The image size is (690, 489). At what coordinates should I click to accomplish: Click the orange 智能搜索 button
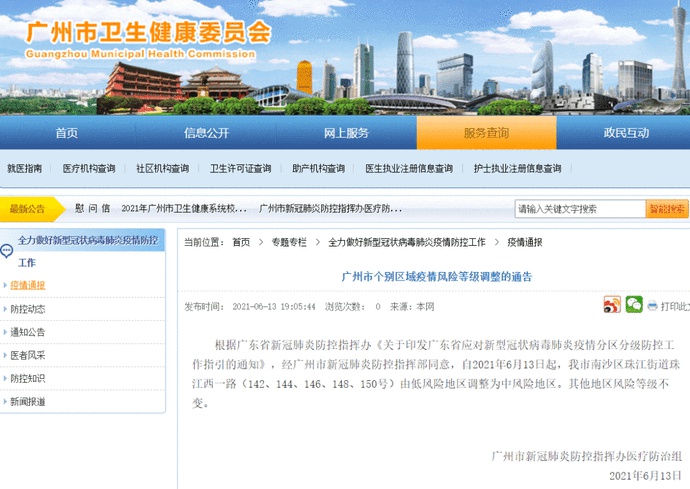coord(667,209)
